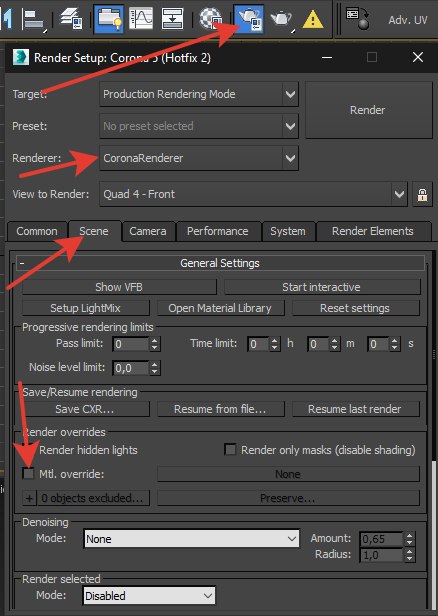
Task: Click the large Render button
Action: [x=368, y=110]
